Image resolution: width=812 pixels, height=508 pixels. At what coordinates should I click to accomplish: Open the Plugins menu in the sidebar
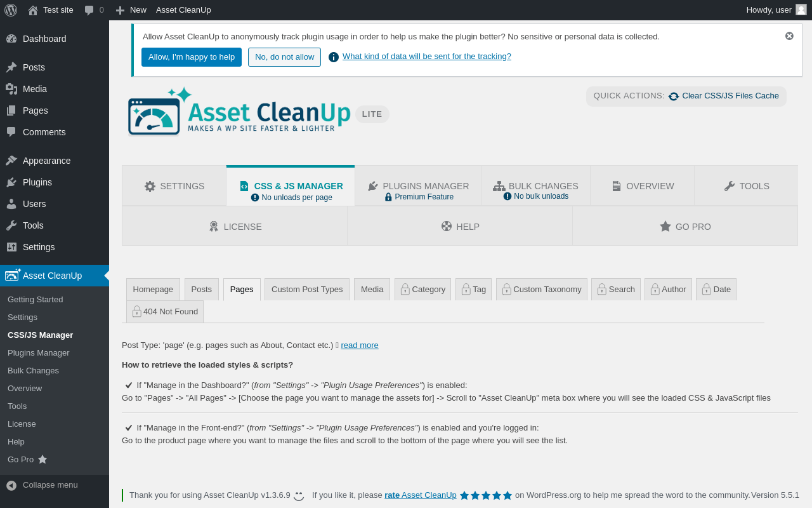click(x=55, y=182)
